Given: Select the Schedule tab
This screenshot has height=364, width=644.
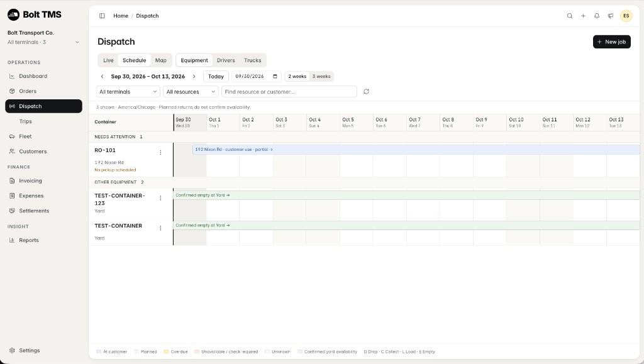Looking at the screenshot, I should (x=135, y=60).
